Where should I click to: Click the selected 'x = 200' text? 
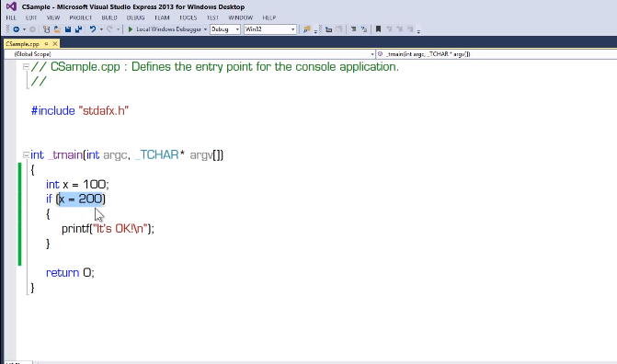pyautogui.click(x=81, y=199)
